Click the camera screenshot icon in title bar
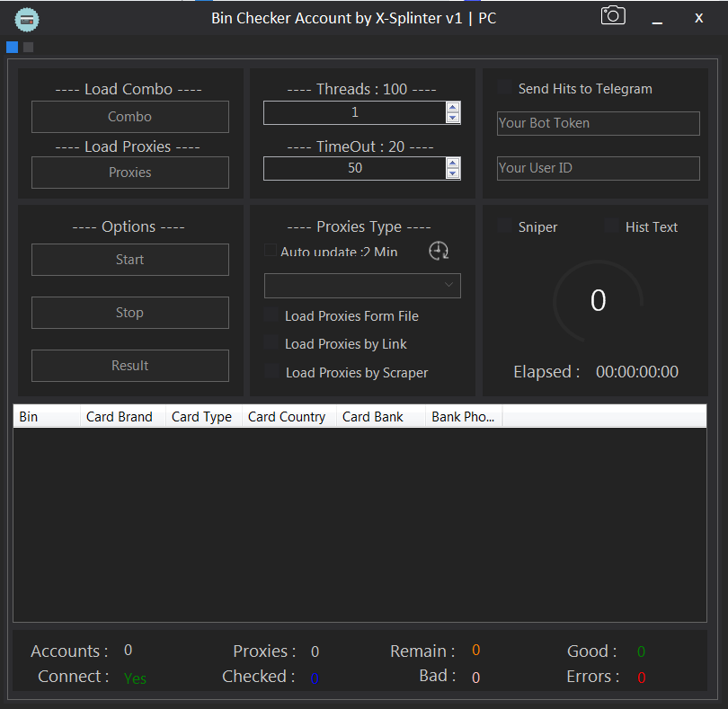This screenshot has height=709, width=728. pyautogui.click(x=613, y=15)
